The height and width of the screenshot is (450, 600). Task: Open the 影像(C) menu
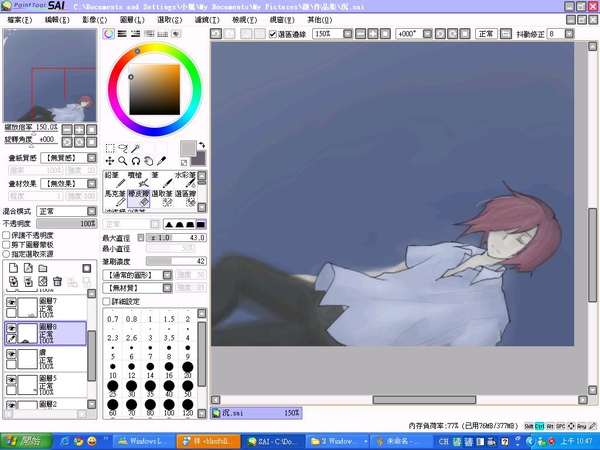point(95,20)
